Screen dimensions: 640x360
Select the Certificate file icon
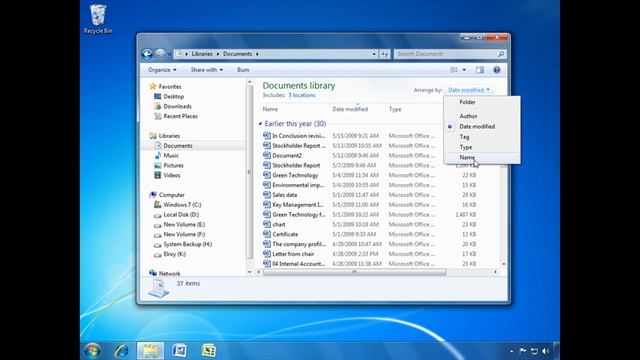[267, 234]
